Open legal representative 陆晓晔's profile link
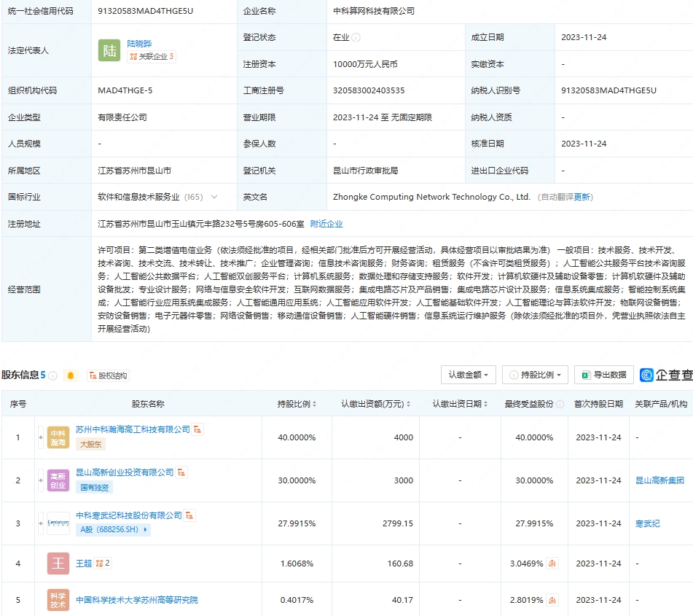The image size is (693, 616). pos(139,43)
